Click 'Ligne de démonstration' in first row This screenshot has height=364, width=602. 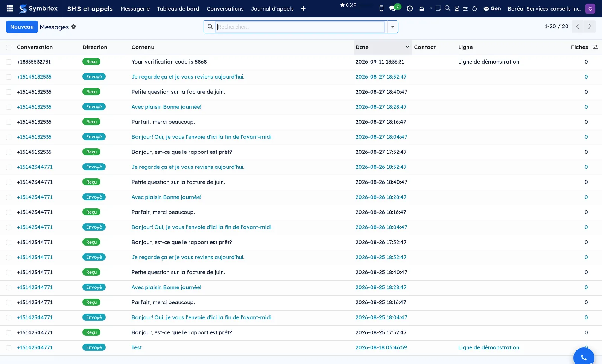[488, 62]
